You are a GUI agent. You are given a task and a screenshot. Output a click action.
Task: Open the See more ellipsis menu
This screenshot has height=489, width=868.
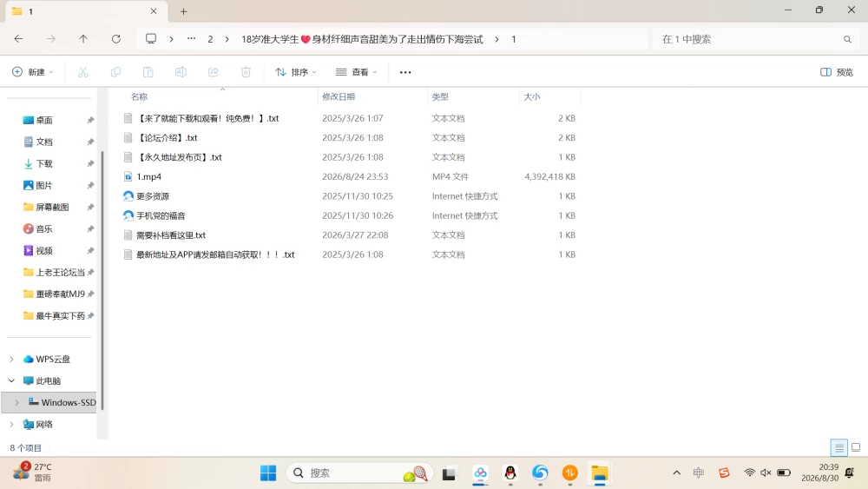tap(405, 72)
